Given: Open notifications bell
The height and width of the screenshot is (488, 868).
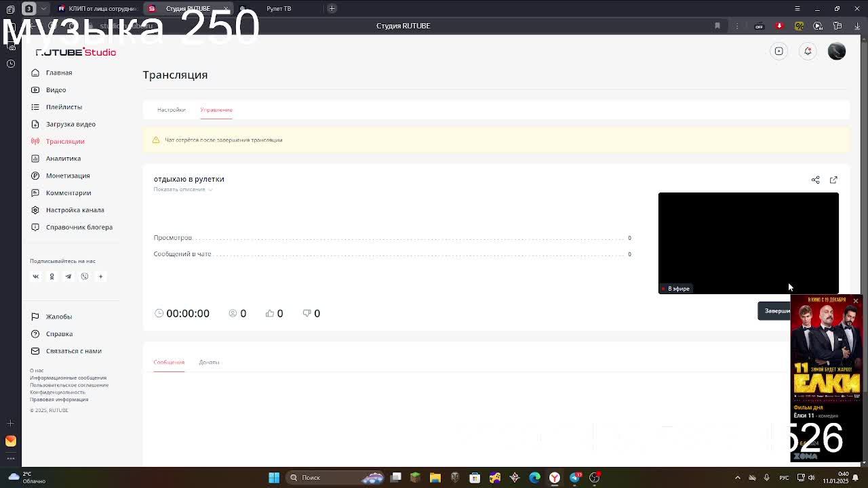Looking at the screenshot, I should [808, 51].
